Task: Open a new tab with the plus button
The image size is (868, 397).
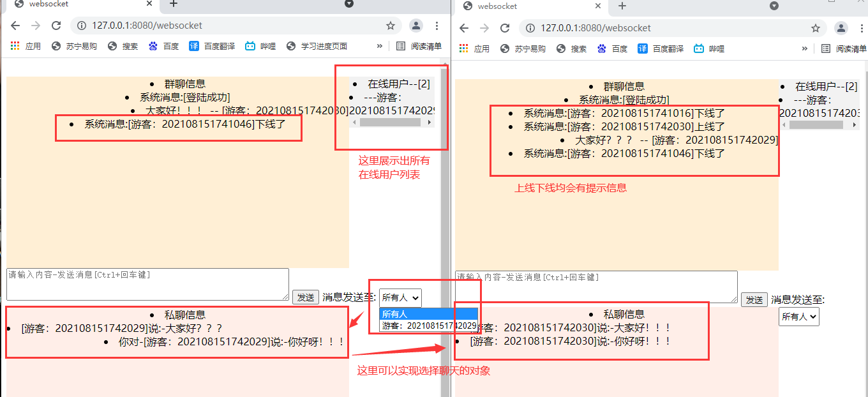Action: (x=172, y=5)
